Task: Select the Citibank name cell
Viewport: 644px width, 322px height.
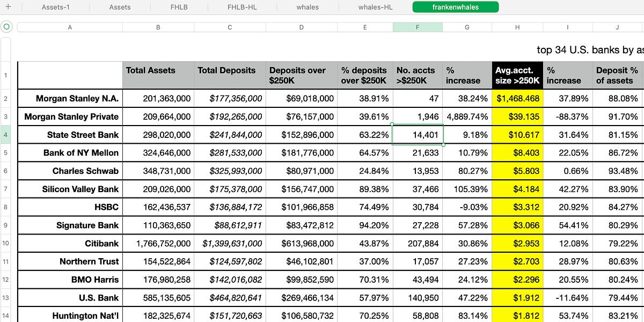Action: click(x=70, y=244)
